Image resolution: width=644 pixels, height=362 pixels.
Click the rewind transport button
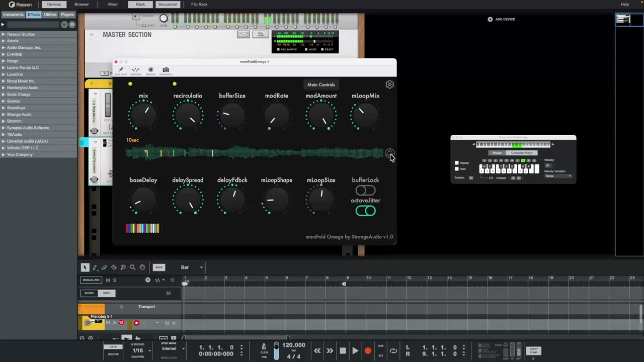pos(317,351)
